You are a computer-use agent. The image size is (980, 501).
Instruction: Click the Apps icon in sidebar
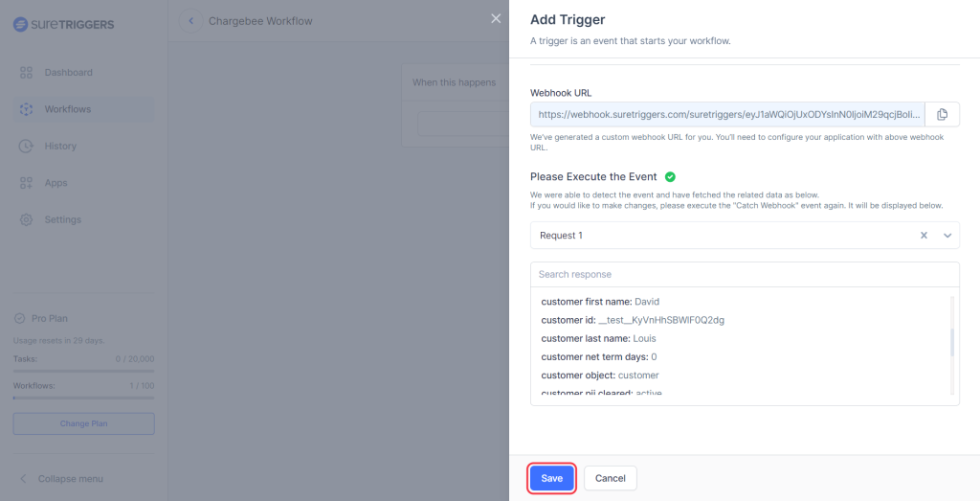pyautogui.click(x=26, y=183)
